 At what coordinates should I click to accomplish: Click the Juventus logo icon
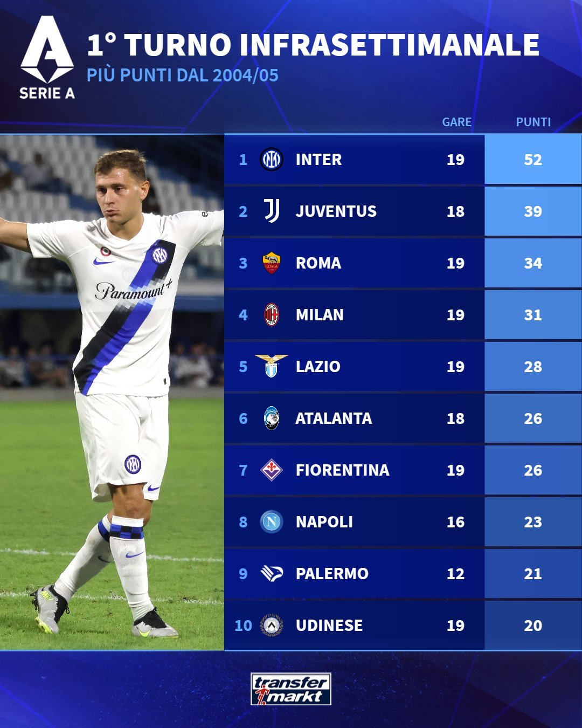(x=272, y=211)
